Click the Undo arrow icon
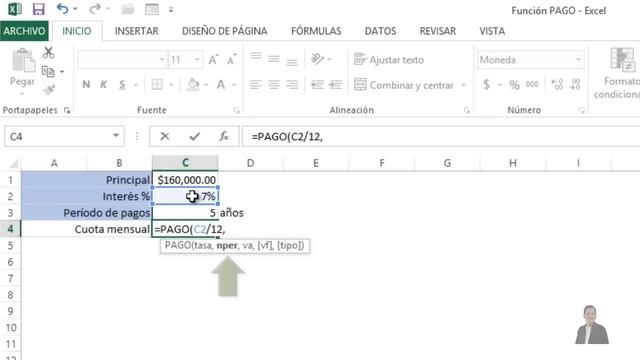640x360 pixels. point(62,9)
